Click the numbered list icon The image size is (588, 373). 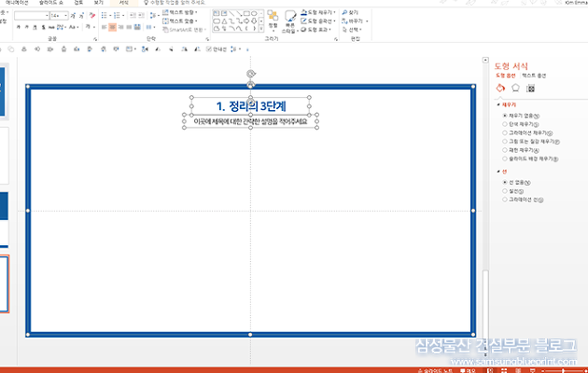(117, 15)
